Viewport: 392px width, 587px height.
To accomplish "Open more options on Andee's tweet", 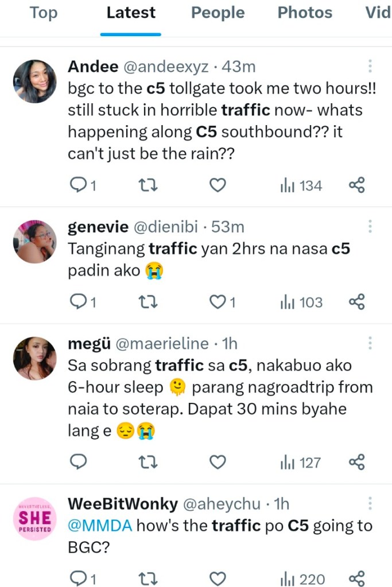I will point(370,67).
